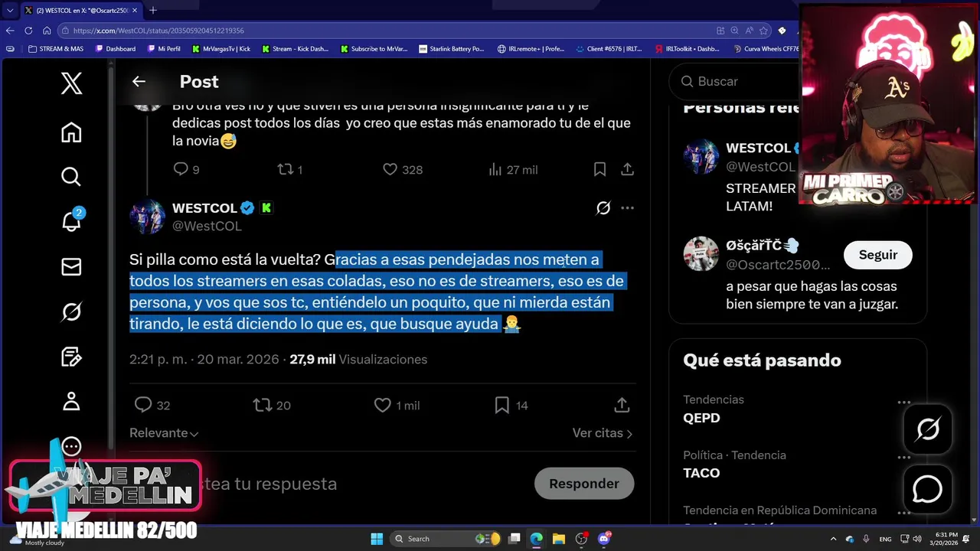Click the Responder button
980x551 pixels.
pyautogui.click(x=584, y=484)
